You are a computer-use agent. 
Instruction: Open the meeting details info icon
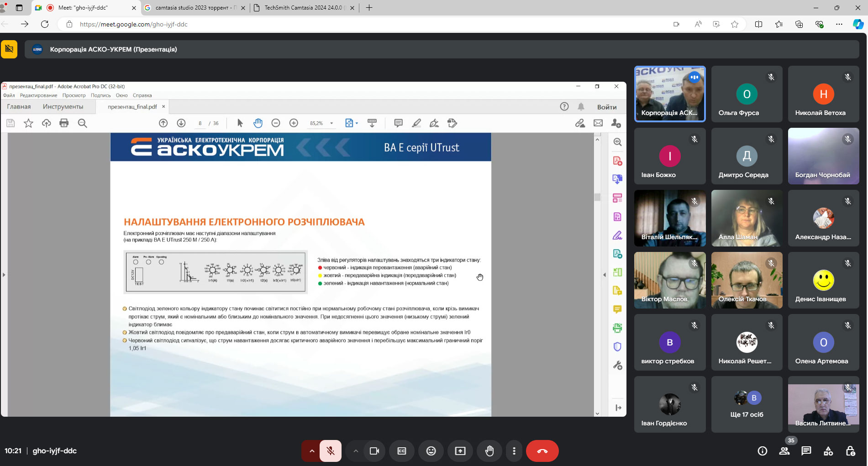(762, 451)
